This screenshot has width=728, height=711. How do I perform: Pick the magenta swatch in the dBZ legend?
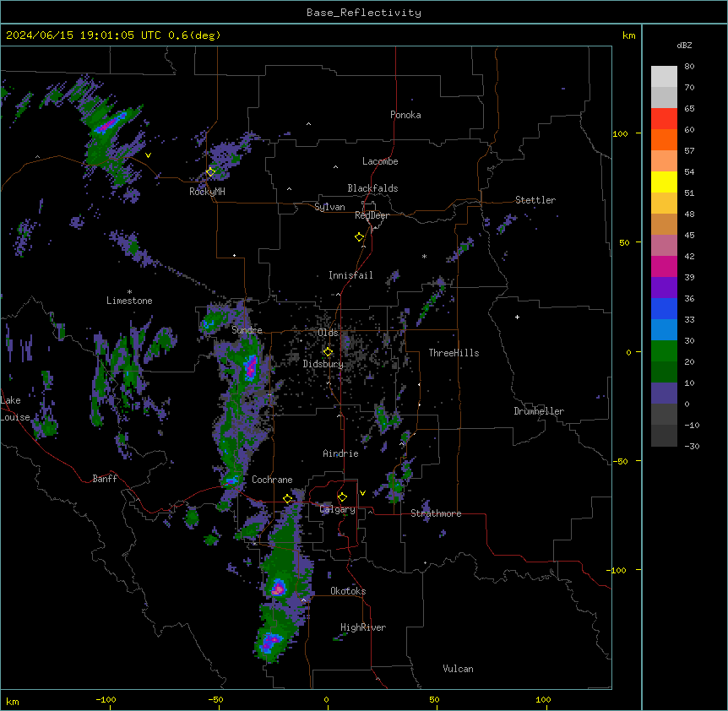tap(664, 266)
